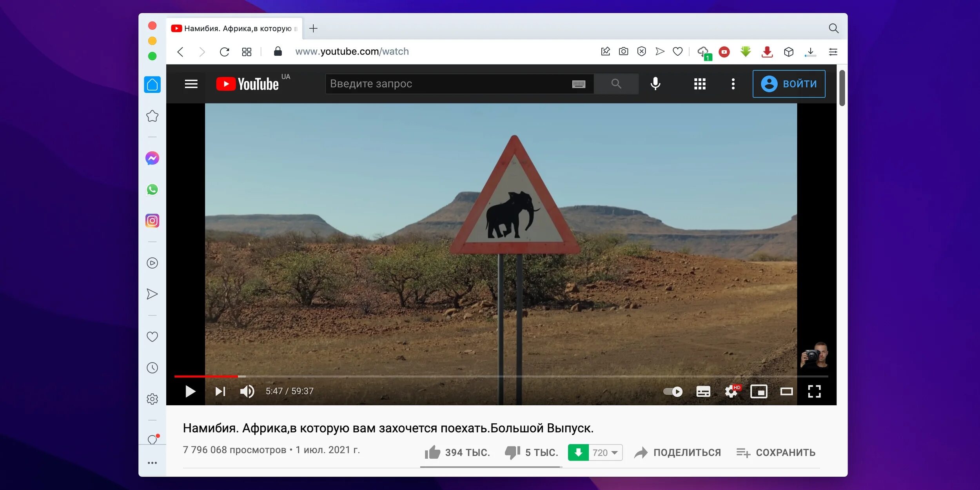Open sidebar three-dots more menu
Image resolution: width=980 pixels, height=490 pixels.
point(152,463)
